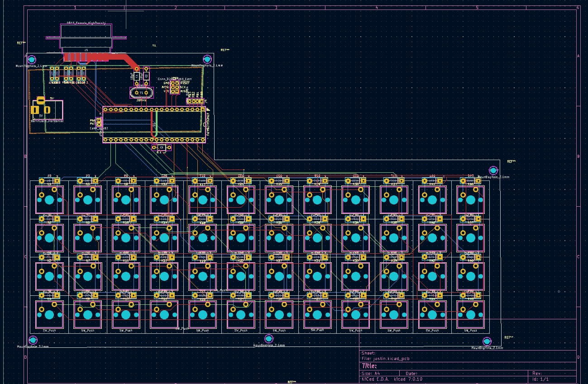The height and width of the screenshot is (384, 588).
Task: Select the top-left key switch K1
Action: (x=49, y=199)
